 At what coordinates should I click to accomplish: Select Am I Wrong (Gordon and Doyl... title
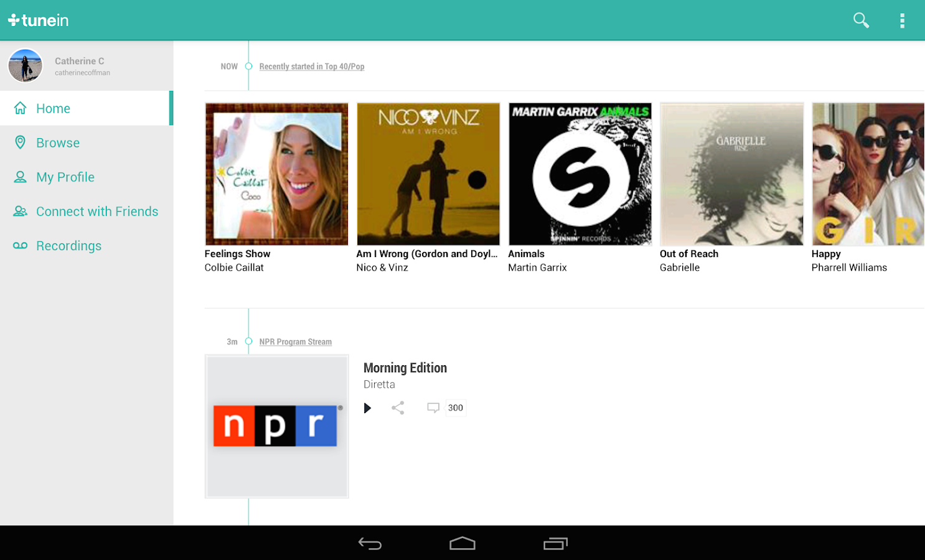click(427, 254)
